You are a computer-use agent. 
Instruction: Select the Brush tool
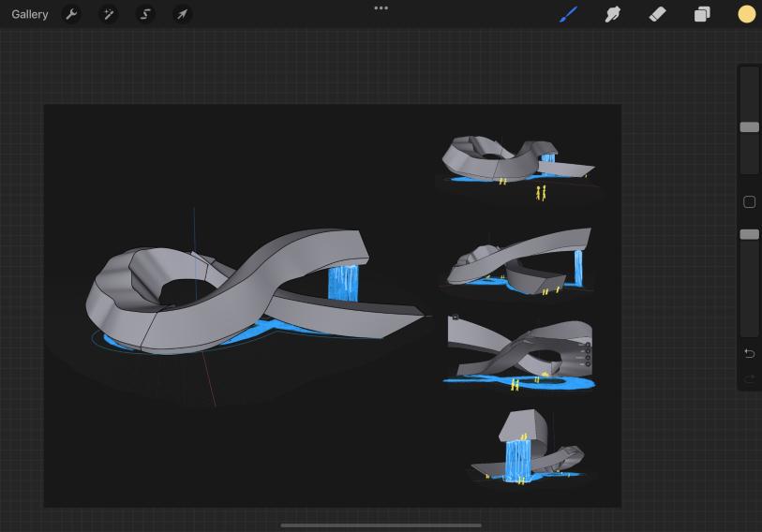point(568,14)
